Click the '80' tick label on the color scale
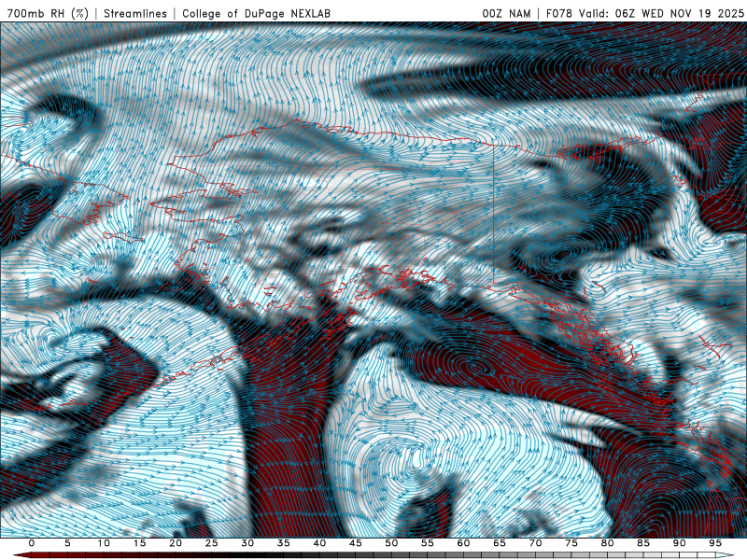The height and width of the screenshot is (560, 747). (607, 543)
